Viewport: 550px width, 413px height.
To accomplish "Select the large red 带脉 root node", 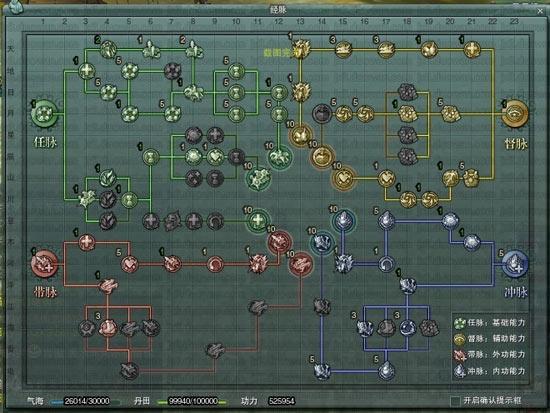I will point(45,264).
